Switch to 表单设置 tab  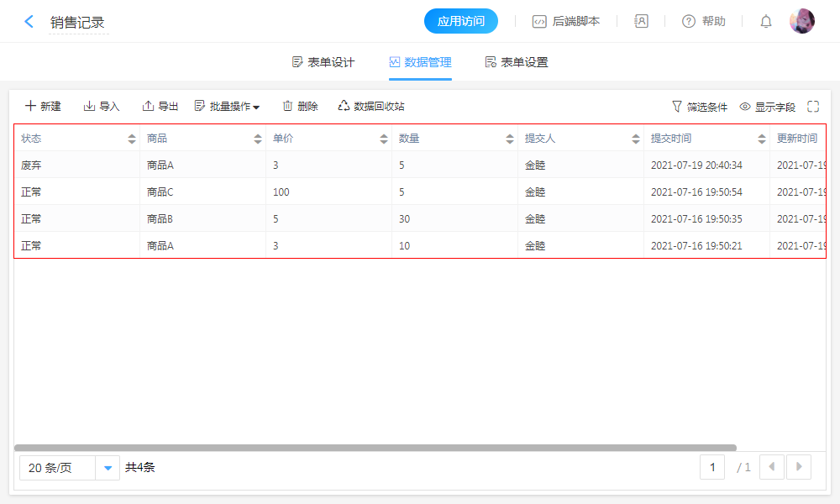pyautogui.click(x=517, y=62)
